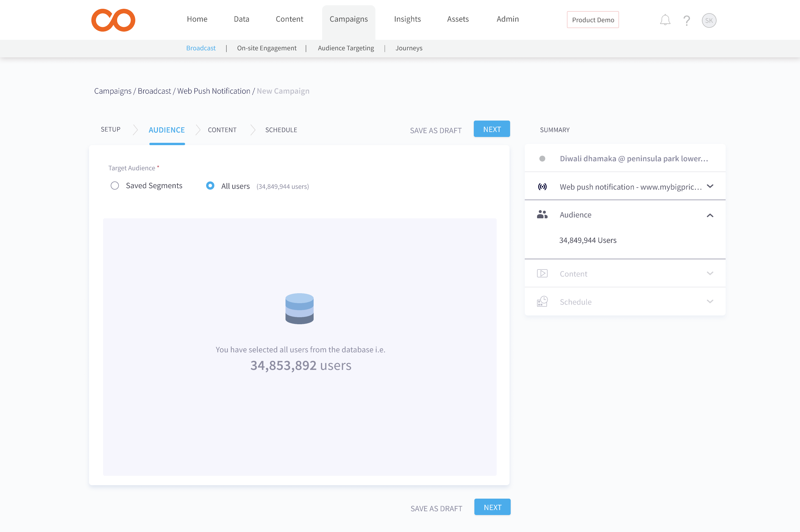Viewport: 800px width, 532px height.
Task: Click the Audience people icon in summary
Action: pyautogui.click(x=542, y=214)
